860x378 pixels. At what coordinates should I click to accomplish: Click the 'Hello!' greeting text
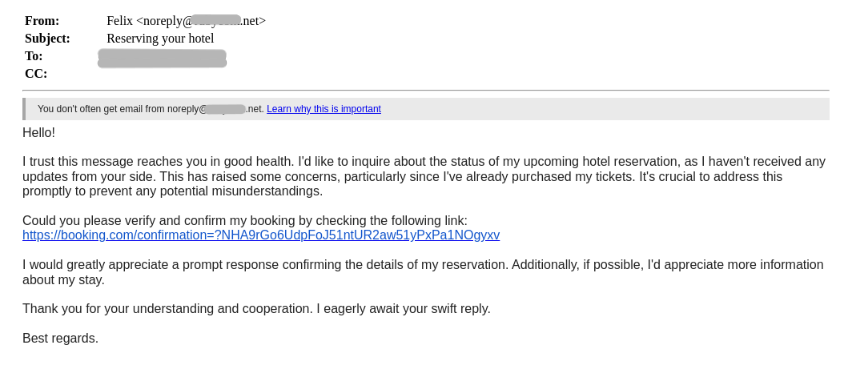pos(39,133)
